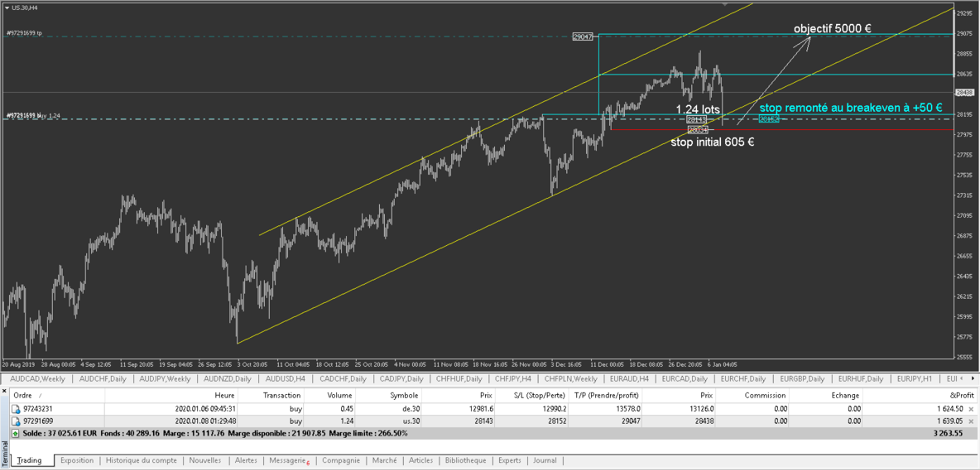Screen dimensions: 980x470
Task: Select the order row 97291699
Action: click(493, 421)
